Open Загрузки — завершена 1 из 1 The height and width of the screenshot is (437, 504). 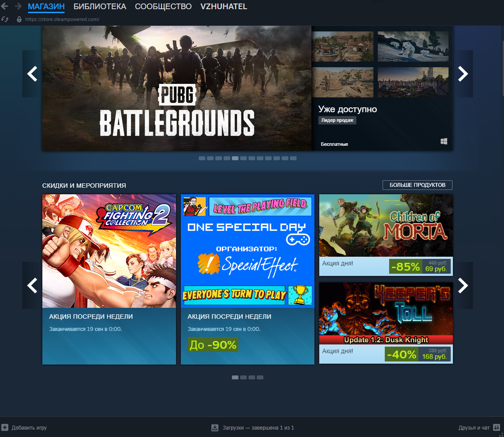click(258, 428)
